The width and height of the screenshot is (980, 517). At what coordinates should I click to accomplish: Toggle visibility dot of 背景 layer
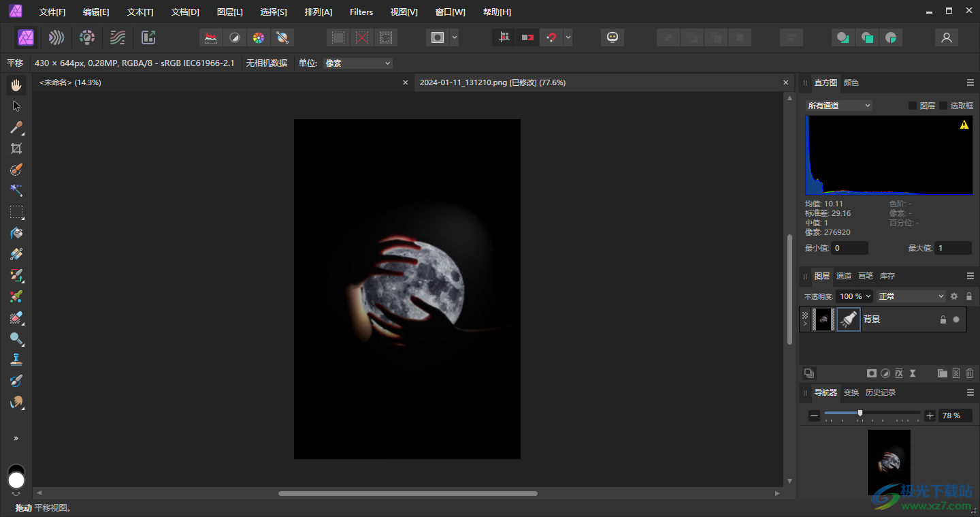[x=956, y=319]
